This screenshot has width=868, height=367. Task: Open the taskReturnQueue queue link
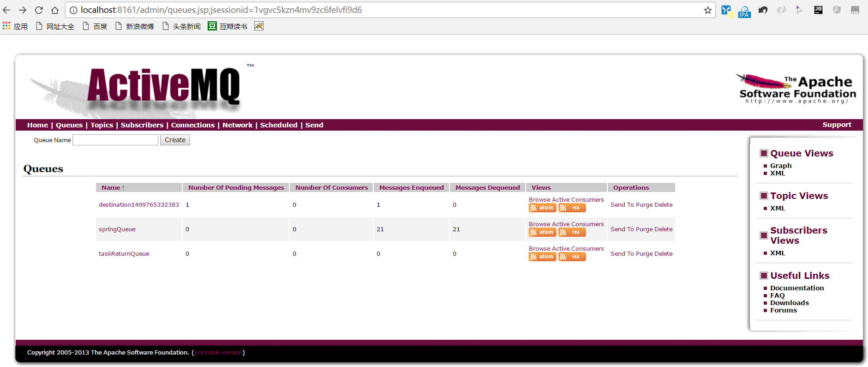(124, 253)
